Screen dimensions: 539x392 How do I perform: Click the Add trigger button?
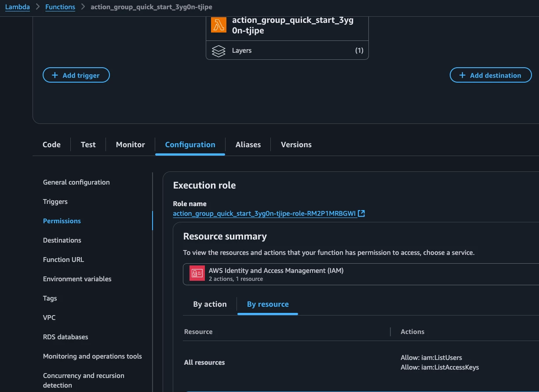[76, 75]
